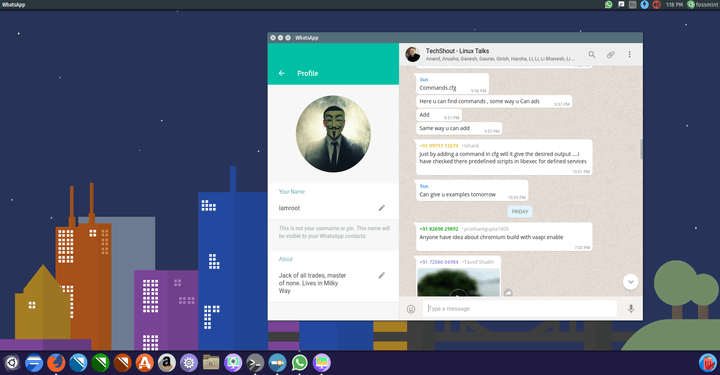This screenshot has width=720, height=375.
Task: Click the chat scrollbar handle
Action: (641, 149)
